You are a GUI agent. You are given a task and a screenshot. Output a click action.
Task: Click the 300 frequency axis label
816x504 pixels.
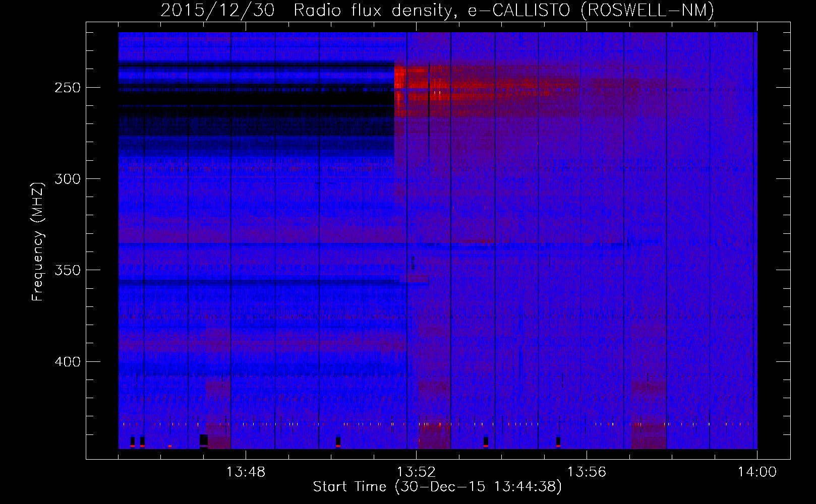(x=68, y=179)
